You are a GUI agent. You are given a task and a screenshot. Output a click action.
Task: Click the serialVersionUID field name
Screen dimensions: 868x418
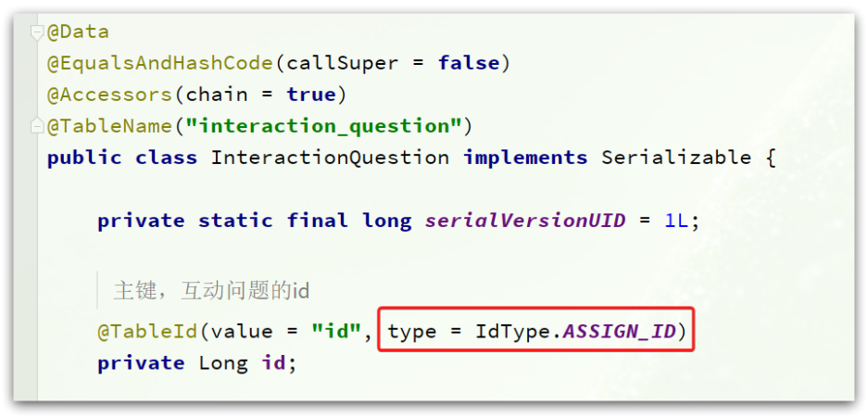[x=525, y=221]
